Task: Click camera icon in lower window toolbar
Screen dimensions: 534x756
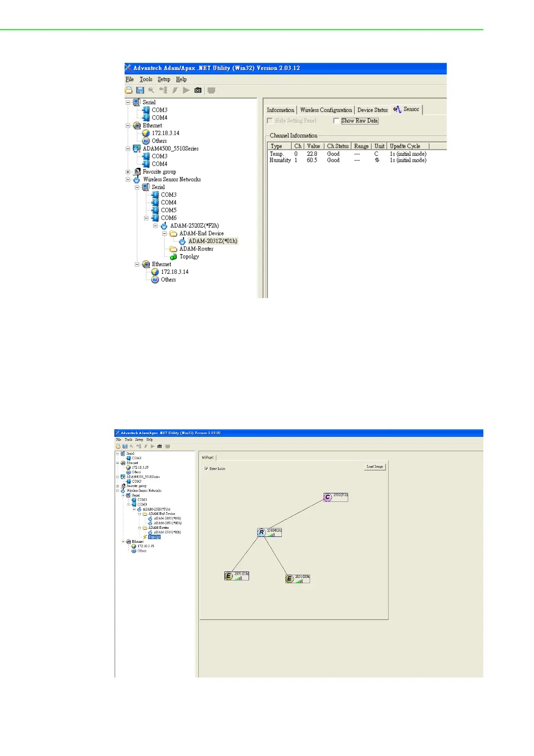Action: (x=160, y=446)
